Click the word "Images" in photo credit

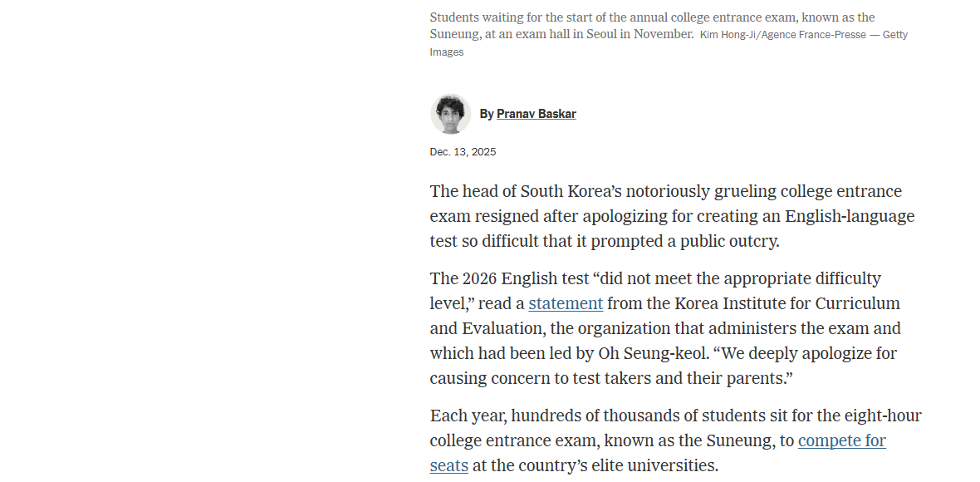tap(446, 52)
